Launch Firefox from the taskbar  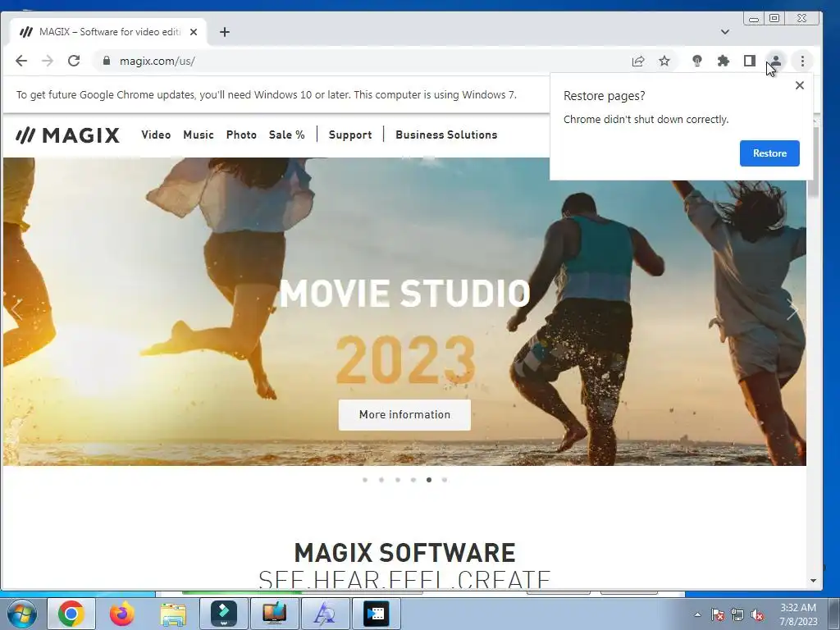point(122,614)
